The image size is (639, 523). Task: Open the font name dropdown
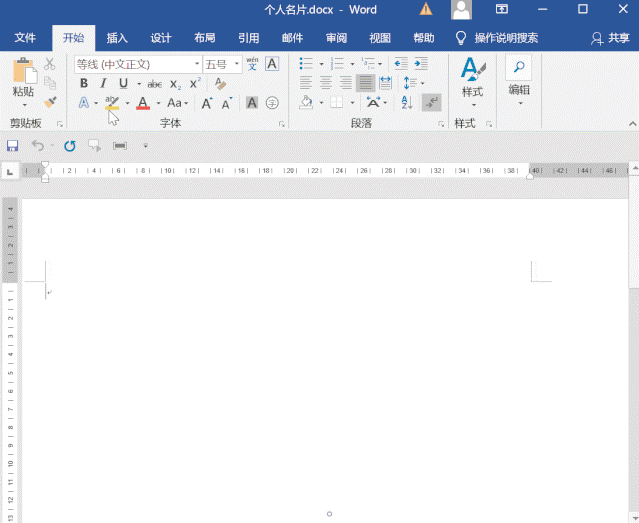tap(197, 64)
